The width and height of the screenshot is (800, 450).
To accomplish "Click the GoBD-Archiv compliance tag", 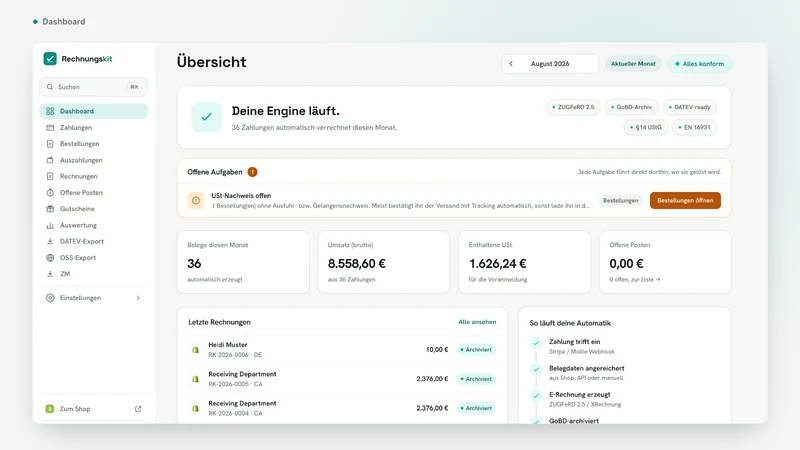I will click(632, 107).
